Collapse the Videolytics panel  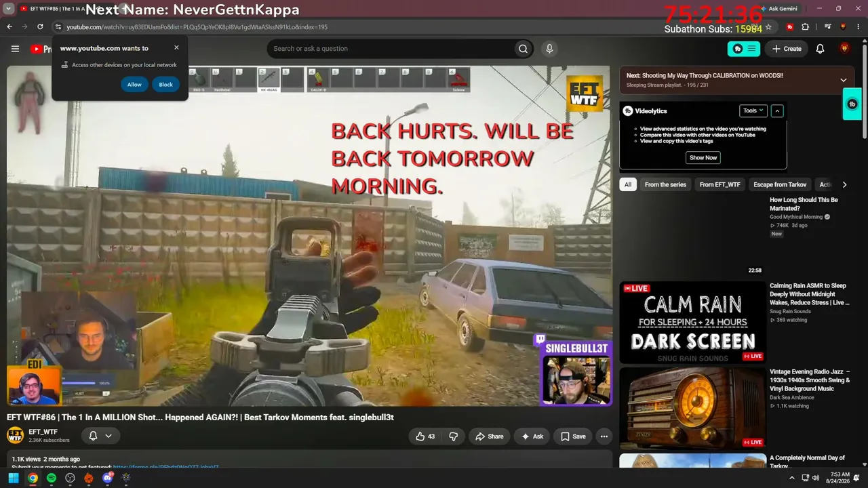[x=777, y=110]
